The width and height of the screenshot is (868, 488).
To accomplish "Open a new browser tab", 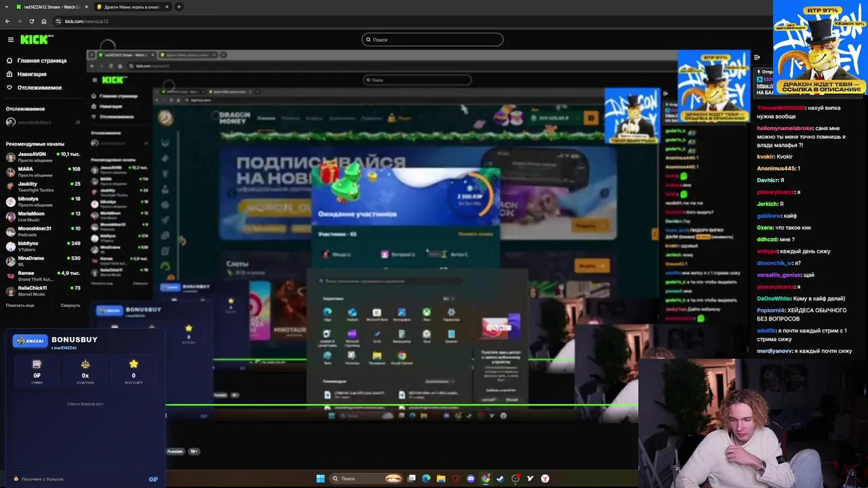I will [179, 7].
